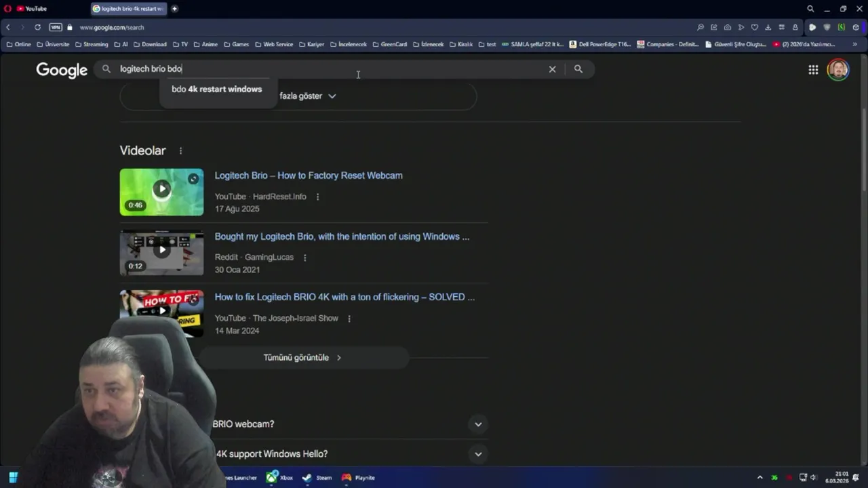Open the extensions cube icon
Viewport: 868px width, 488px height.
click(x=856, y=27)
